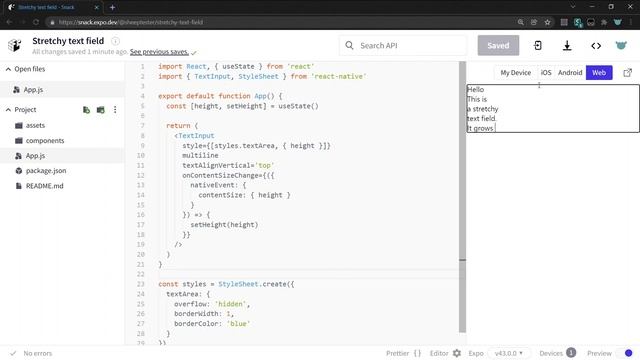Close the Stretchy text field browser tab
The image size is (640, 360).
(97, 7)
